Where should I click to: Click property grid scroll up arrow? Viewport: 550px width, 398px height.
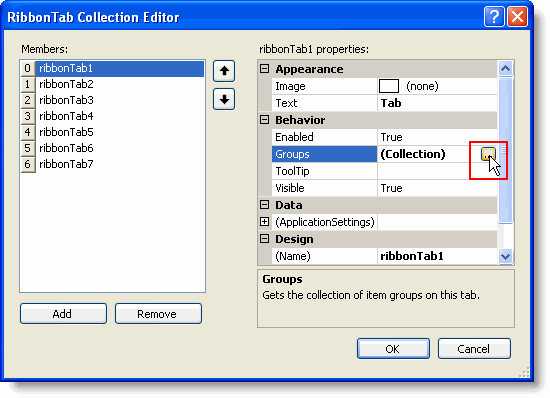coord(505,68)
